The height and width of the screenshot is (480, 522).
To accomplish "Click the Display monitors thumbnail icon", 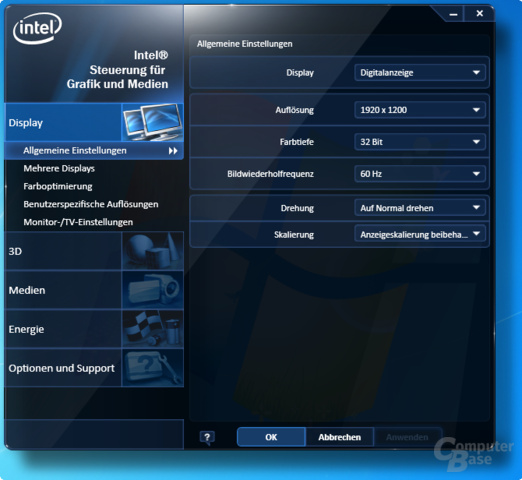I will tap(153, 122).
